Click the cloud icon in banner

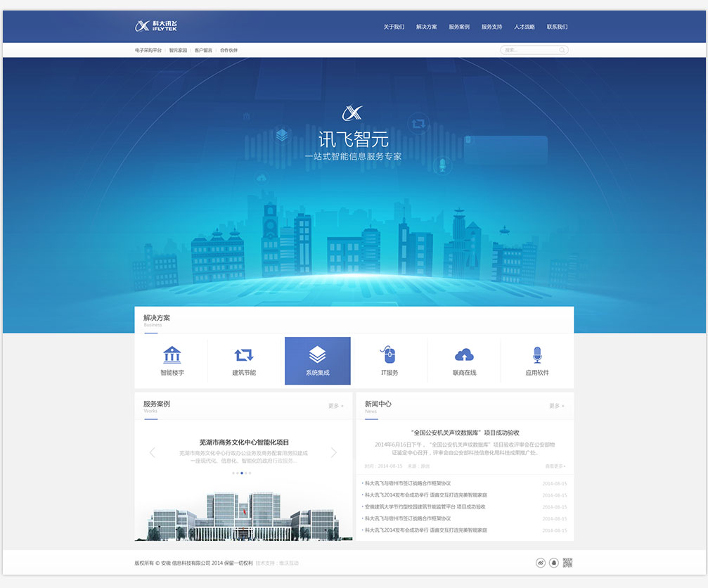[262, 179]
